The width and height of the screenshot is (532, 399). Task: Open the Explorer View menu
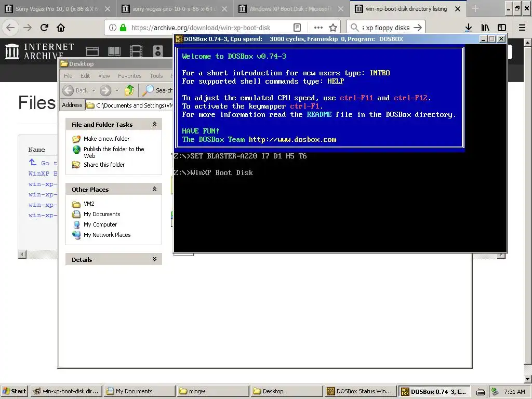point(104,76)
